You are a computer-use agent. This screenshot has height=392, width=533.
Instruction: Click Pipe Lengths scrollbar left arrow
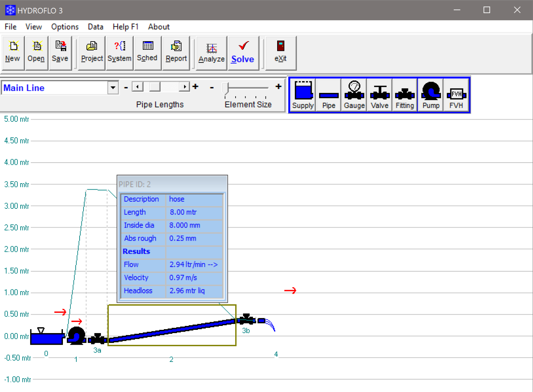(138, 87)
